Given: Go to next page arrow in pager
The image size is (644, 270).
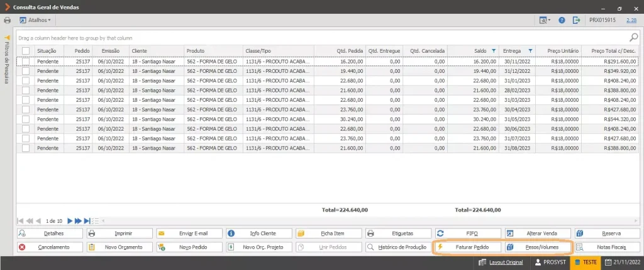Looking at the screenshot, I should [70, 221].
